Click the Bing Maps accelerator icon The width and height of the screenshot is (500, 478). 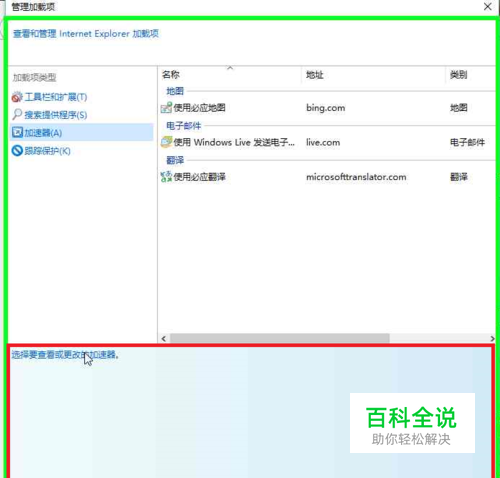click(x=166, y=108)
